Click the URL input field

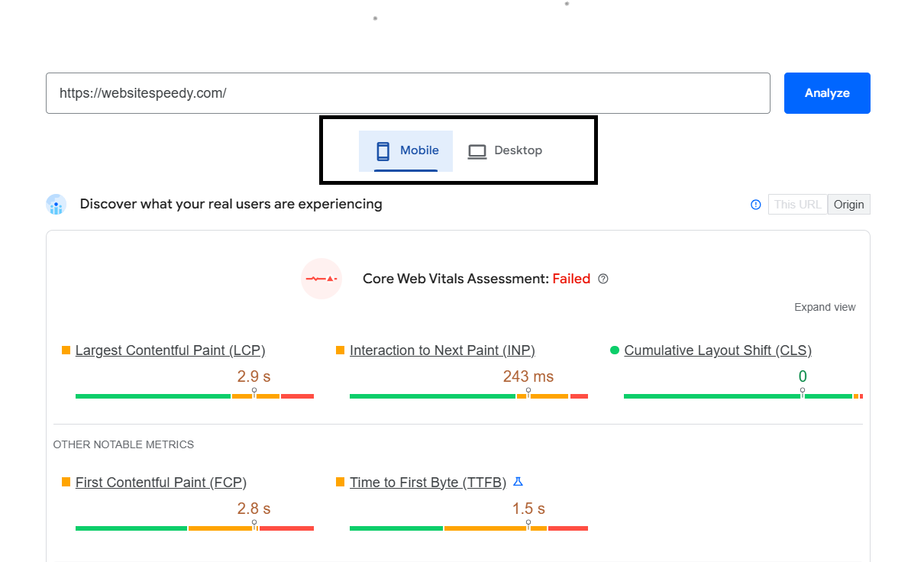[408, 93]
